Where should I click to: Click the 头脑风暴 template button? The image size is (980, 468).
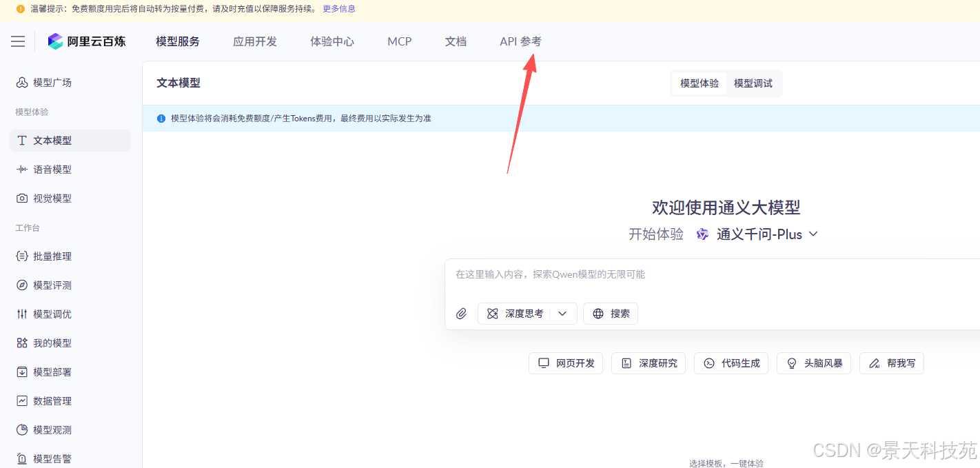click(814, 363)
